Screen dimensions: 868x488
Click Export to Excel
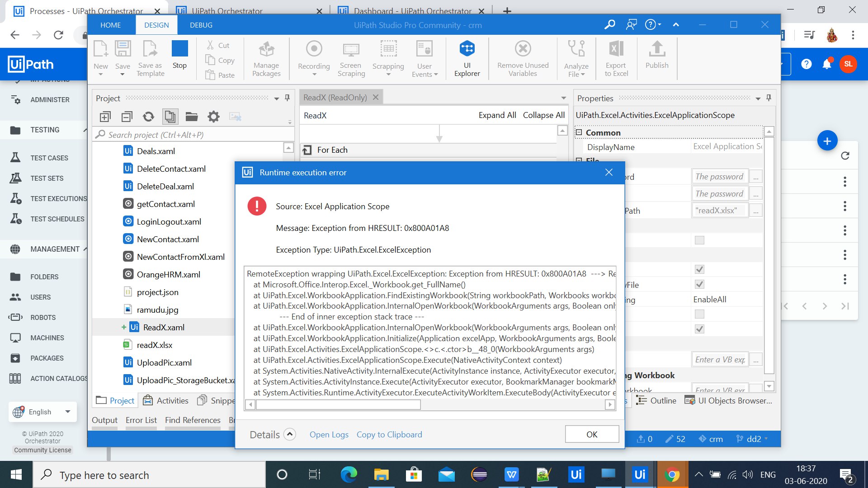coord(616,59)
